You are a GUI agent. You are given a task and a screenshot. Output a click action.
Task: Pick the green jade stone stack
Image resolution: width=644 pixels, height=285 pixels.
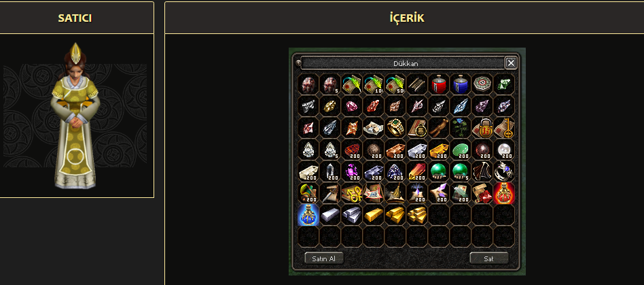(461, 150)
